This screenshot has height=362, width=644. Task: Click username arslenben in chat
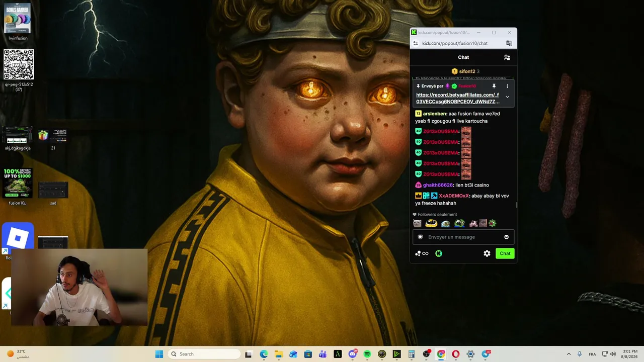click(435, 114)
